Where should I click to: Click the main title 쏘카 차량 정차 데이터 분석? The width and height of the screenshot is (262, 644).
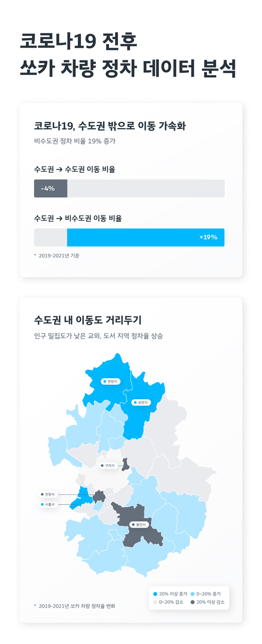point(128,68)
